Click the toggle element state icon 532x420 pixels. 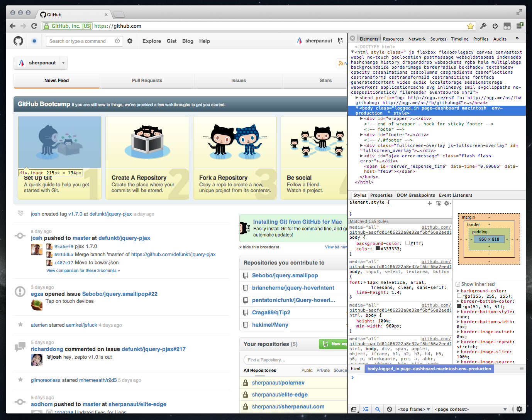439,203
